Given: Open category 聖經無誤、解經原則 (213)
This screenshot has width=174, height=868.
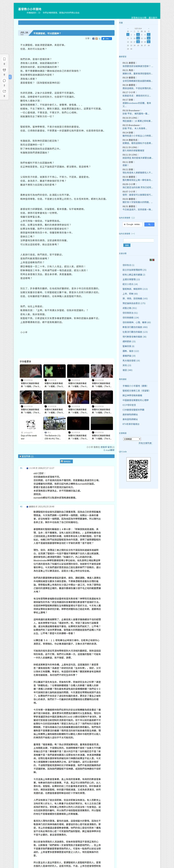Looking at the screenshot, I should (x=135, y=289).
